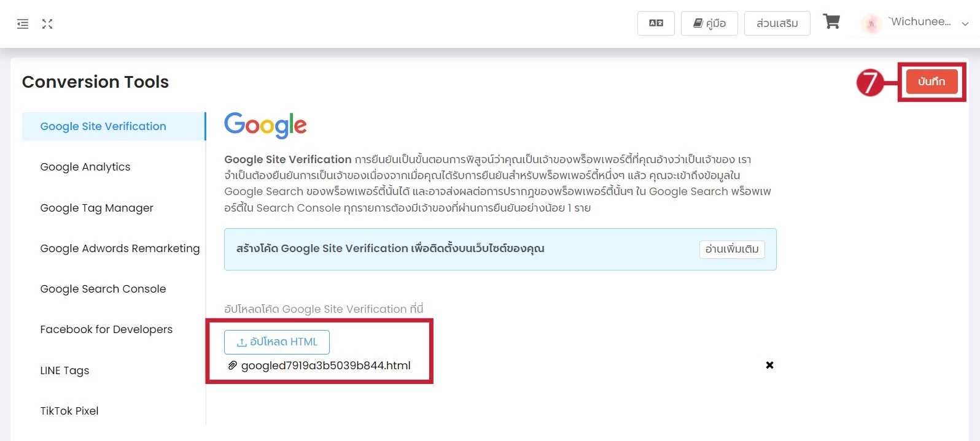
Task: Open Google Adwords Remarketing tab
Action: point(114,248)
